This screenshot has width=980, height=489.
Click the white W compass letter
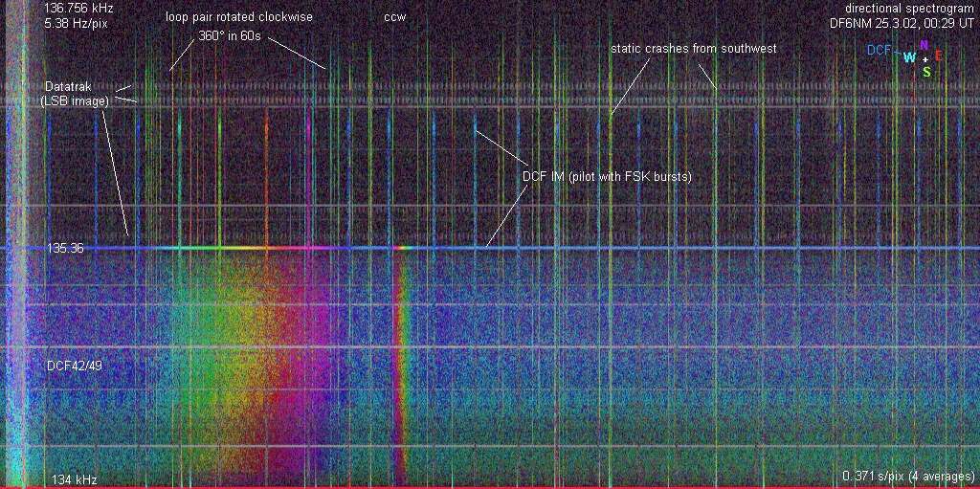tap(909, 57)
